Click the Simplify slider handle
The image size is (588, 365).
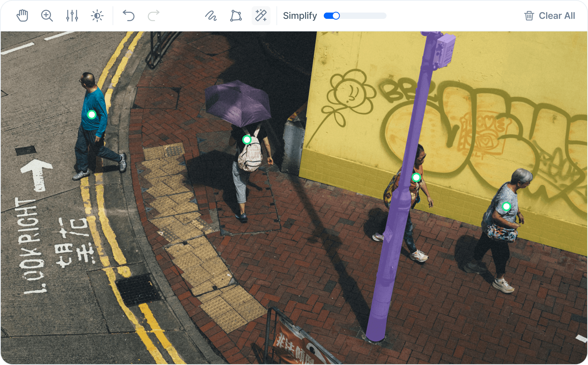[336, 16]
